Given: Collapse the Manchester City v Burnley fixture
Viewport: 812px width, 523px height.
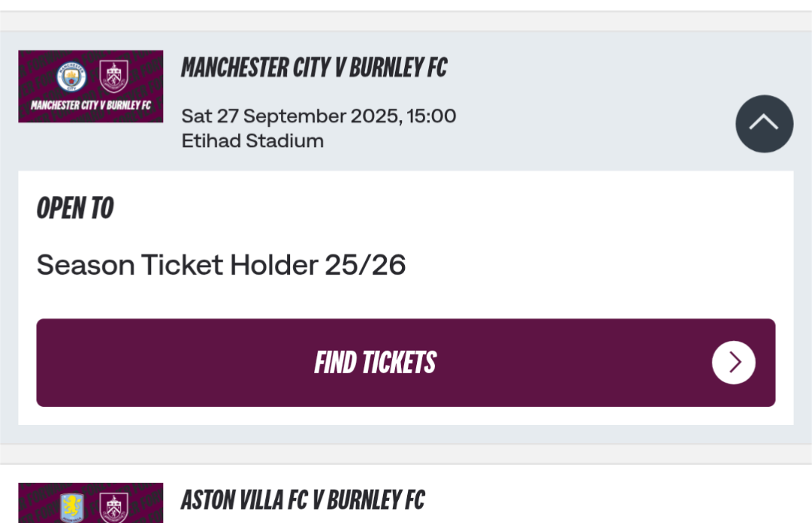Looking at the screenshot, I should (x=764, y=124).
